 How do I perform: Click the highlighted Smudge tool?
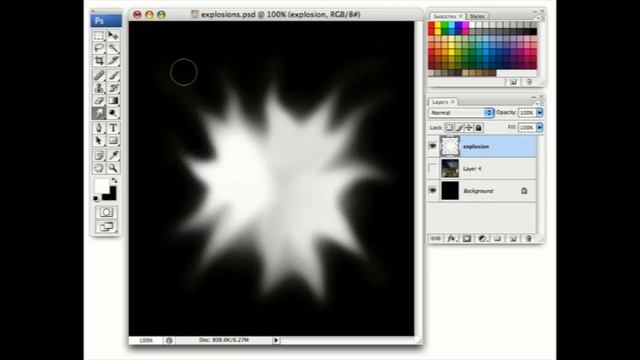[x=99, y=113]
